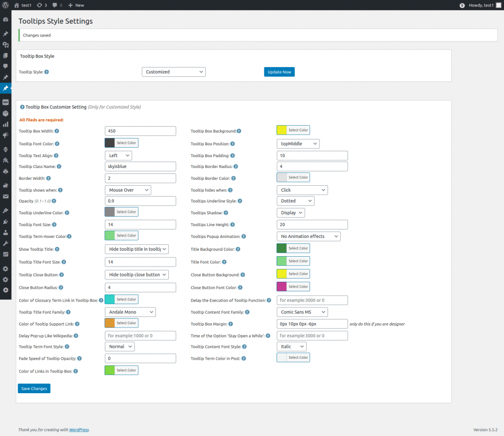Click help icon next to Tooltip Box Background
The height and width of the screenshot is (436, 504).
click(239, 131)
